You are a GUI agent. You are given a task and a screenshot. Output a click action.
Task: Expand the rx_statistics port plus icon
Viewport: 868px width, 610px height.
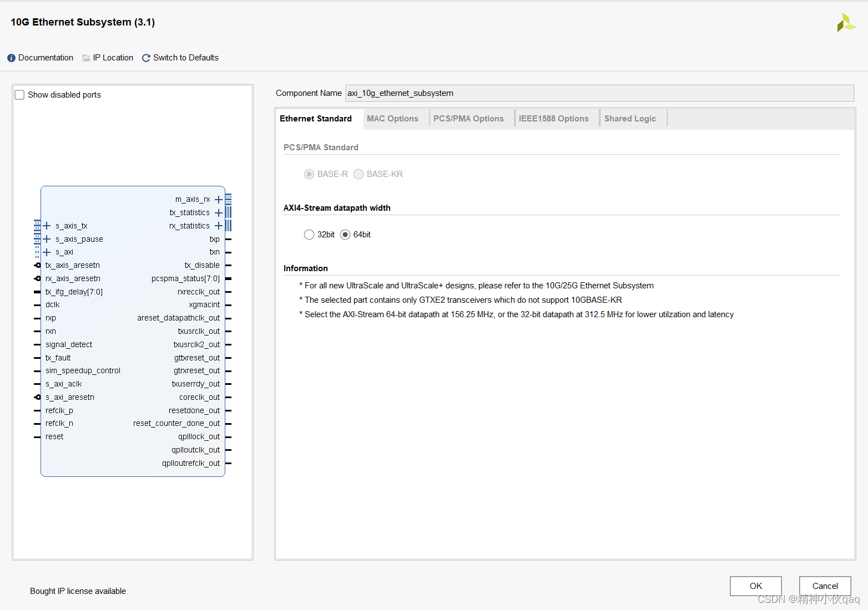tap(219, 226)
